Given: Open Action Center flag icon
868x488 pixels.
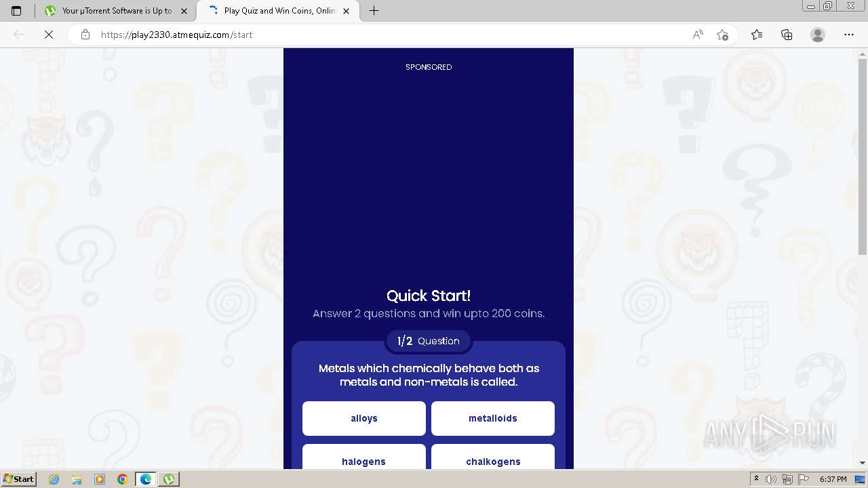Looking at the screenshot, I should coord(804,479).
